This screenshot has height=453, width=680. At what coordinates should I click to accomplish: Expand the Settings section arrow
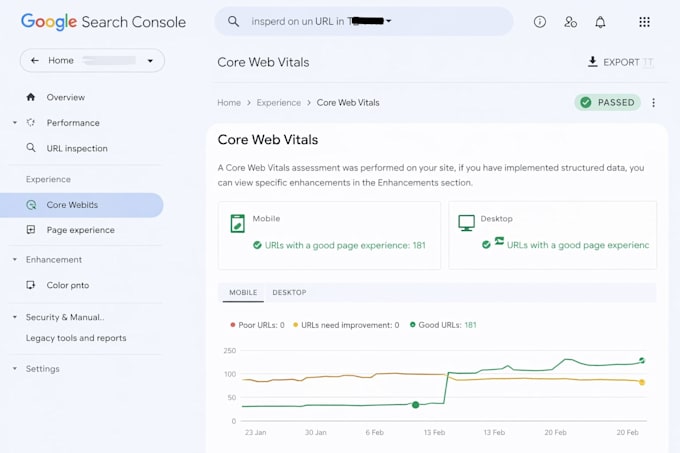pyautogui.click(x=15, y=369)
